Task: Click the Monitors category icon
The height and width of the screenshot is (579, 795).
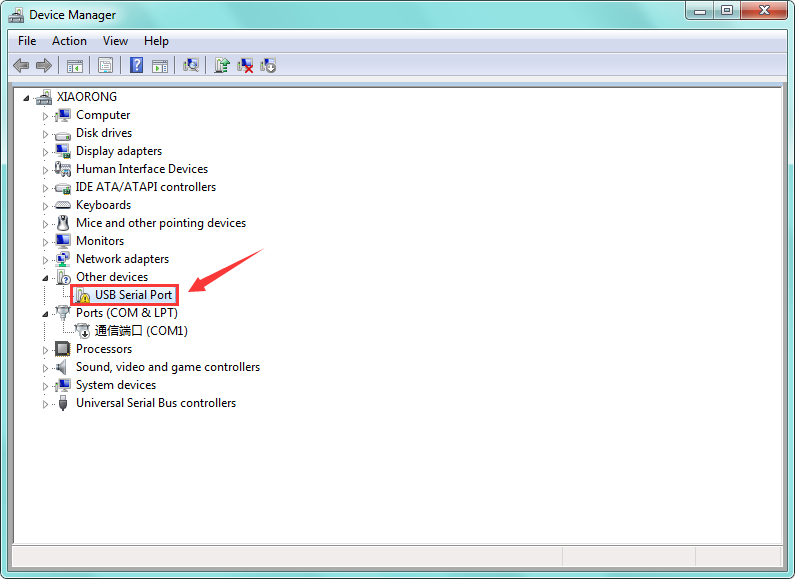Action: (63, 241)
